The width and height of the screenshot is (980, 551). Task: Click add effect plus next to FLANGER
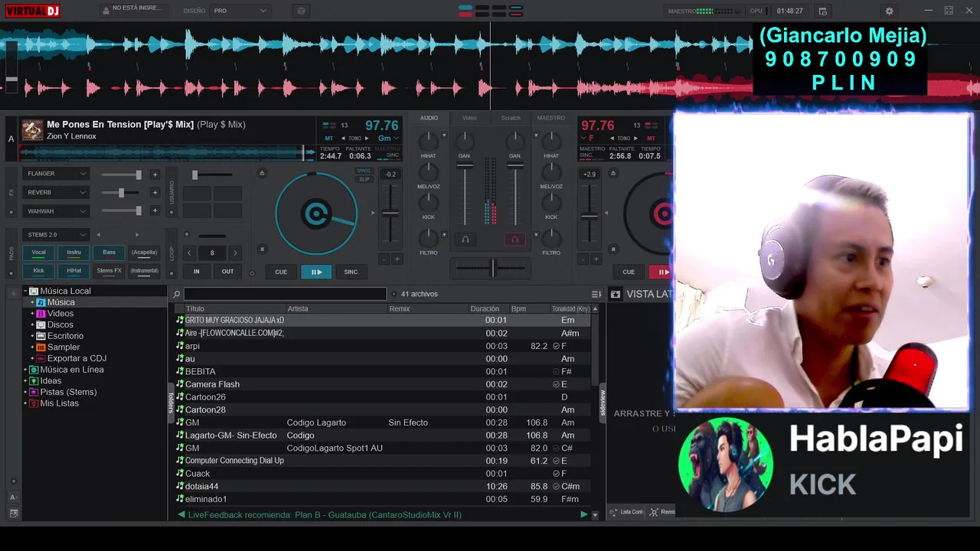point(155,174)
